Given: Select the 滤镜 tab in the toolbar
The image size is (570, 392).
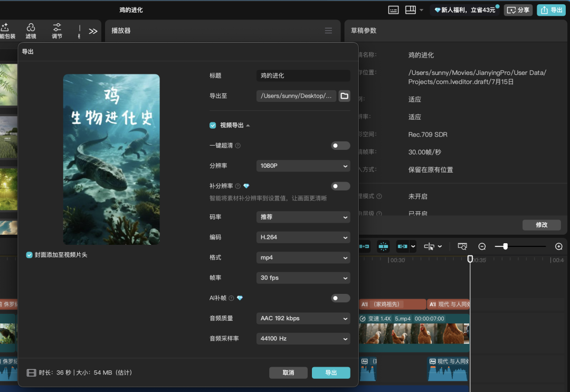Looking at the screenshot, I should coord(31,31).
